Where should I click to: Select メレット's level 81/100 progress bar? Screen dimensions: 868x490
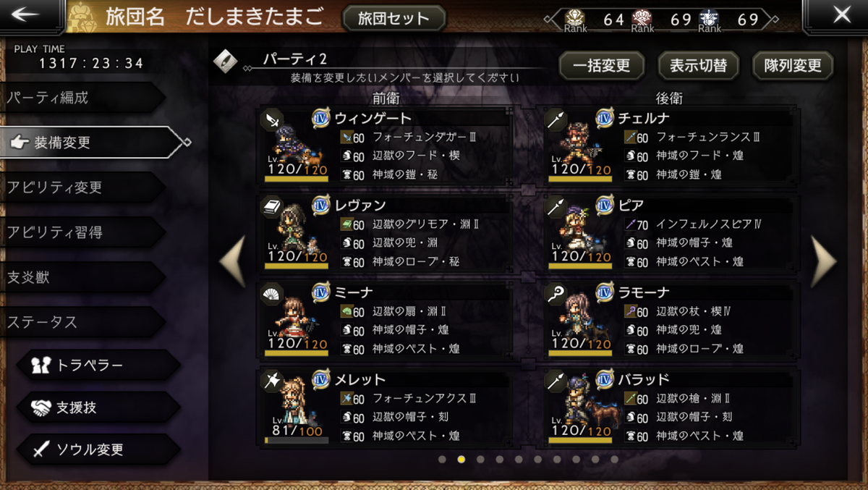click(x=297, y=440)
